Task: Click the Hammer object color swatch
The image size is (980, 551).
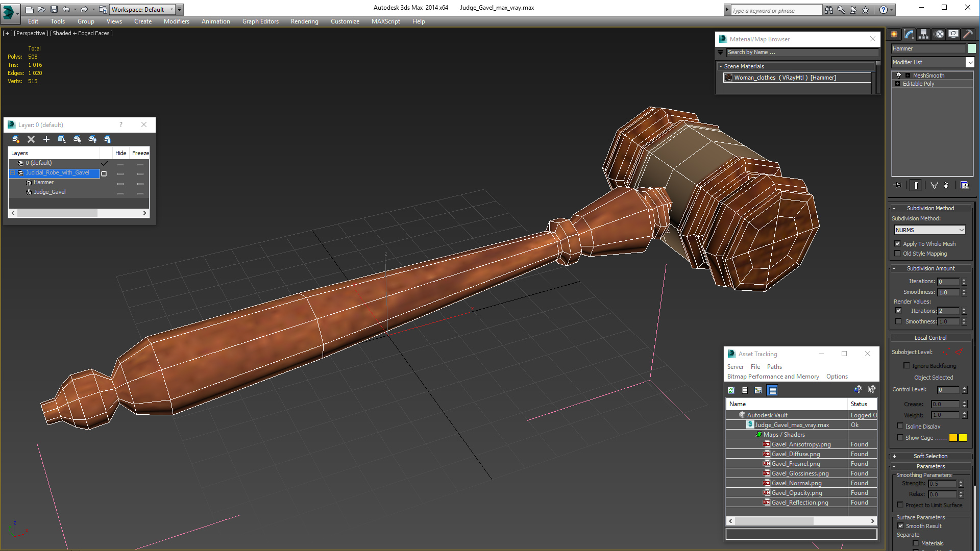Action: click(972, 48)
